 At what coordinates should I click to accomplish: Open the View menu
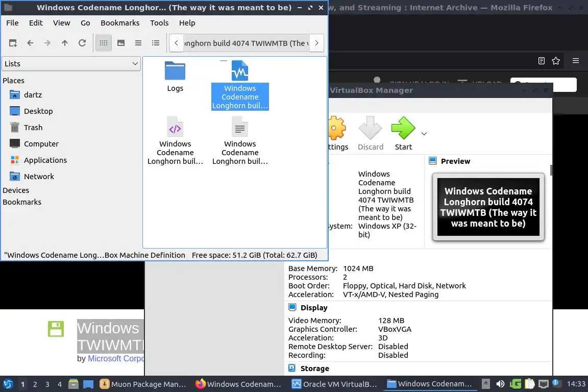(x=61, y=23)
